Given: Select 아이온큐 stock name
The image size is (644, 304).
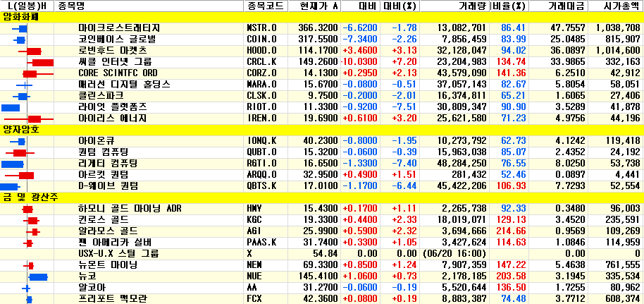Looking at the screenshot, I should tap(97, 140).
